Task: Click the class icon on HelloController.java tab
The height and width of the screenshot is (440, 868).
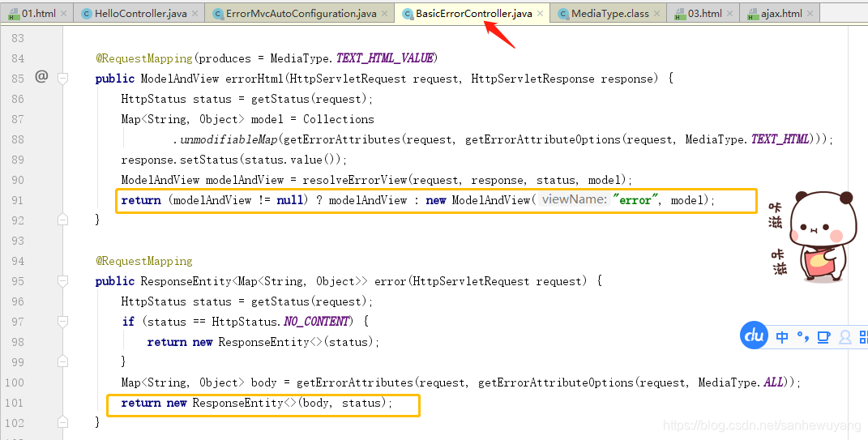Action: [x=87, y=14]
